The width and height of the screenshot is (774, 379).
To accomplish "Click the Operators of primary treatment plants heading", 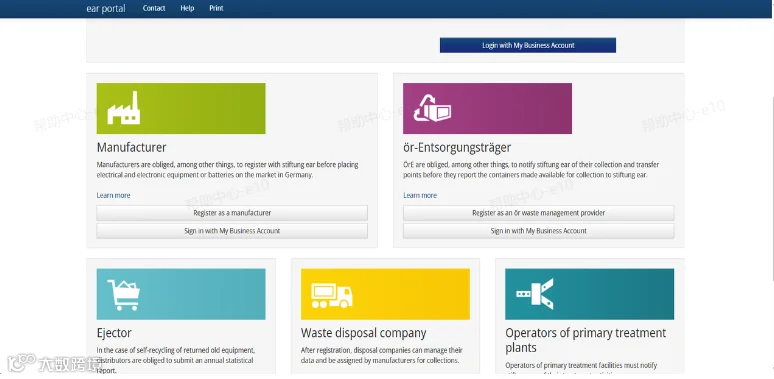I will point(585,340).
